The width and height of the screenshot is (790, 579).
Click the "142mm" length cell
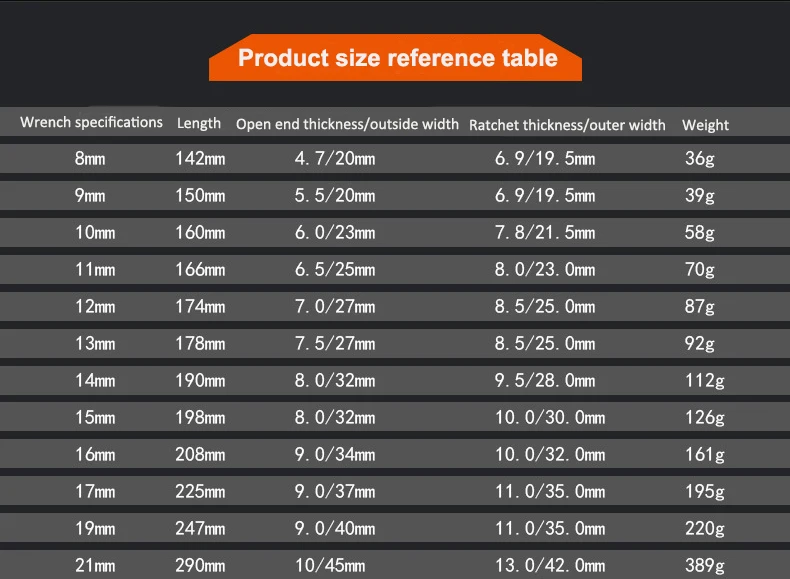point(200,159)
